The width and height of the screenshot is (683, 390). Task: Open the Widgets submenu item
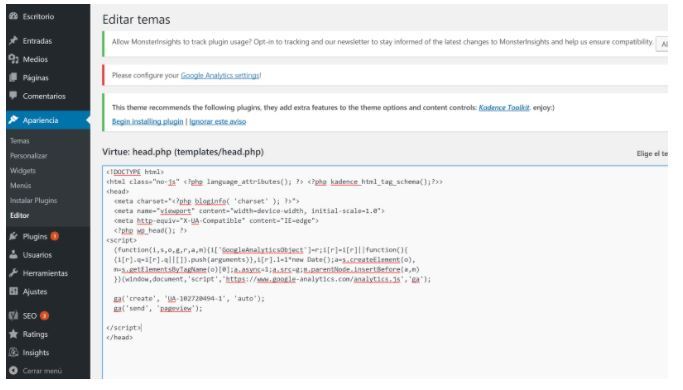click(23, 170)
